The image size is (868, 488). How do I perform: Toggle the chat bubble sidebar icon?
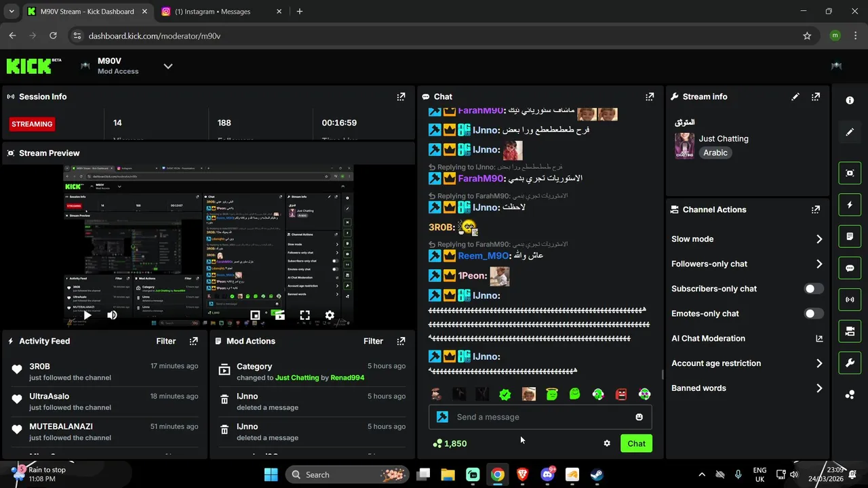pyautogui.click(x=850, y=268)
